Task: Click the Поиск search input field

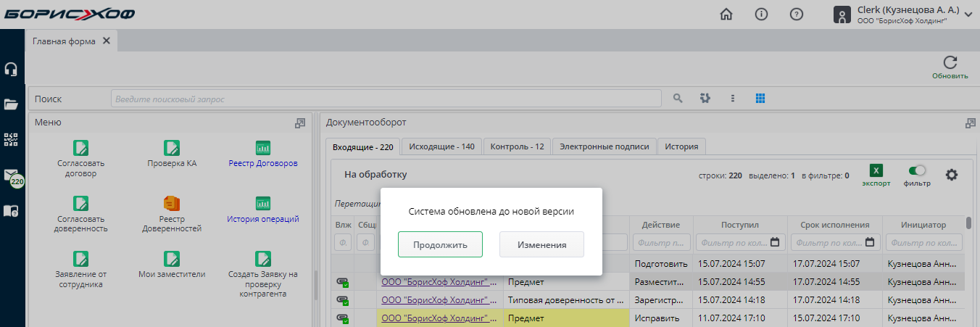Action: tap(386, 99)
